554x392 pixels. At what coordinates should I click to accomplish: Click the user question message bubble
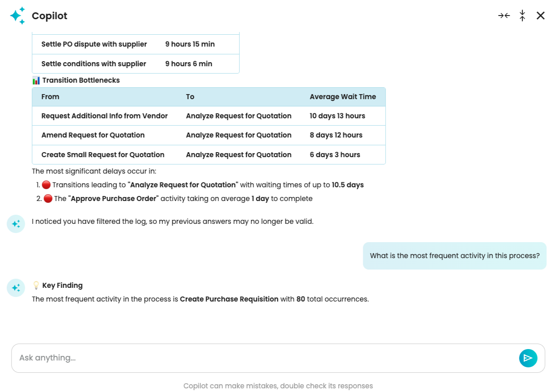coord(454,256)
